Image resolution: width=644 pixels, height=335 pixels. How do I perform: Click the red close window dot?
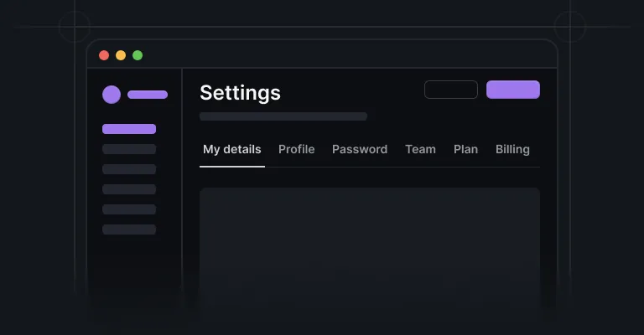coord(104,55)
